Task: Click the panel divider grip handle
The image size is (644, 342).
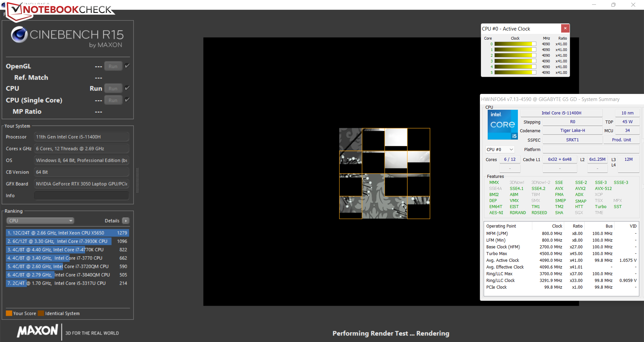Action: [137, 181]
